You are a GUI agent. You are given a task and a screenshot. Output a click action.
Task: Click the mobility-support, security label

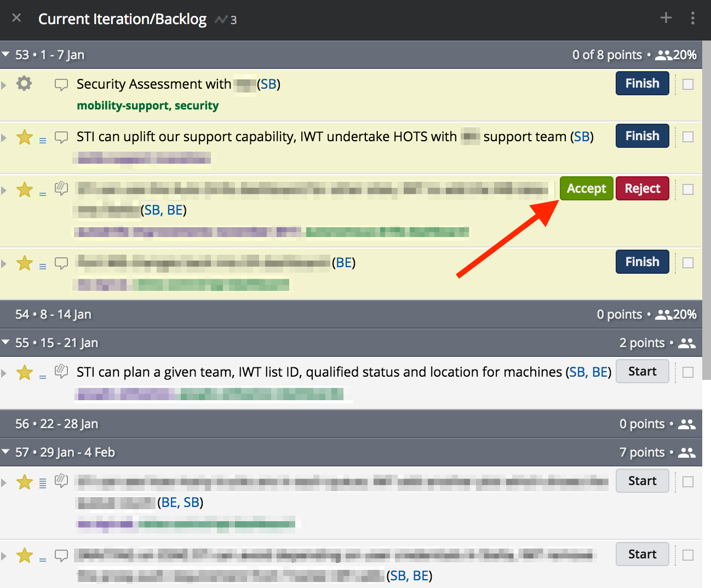[x=147, y=106]
